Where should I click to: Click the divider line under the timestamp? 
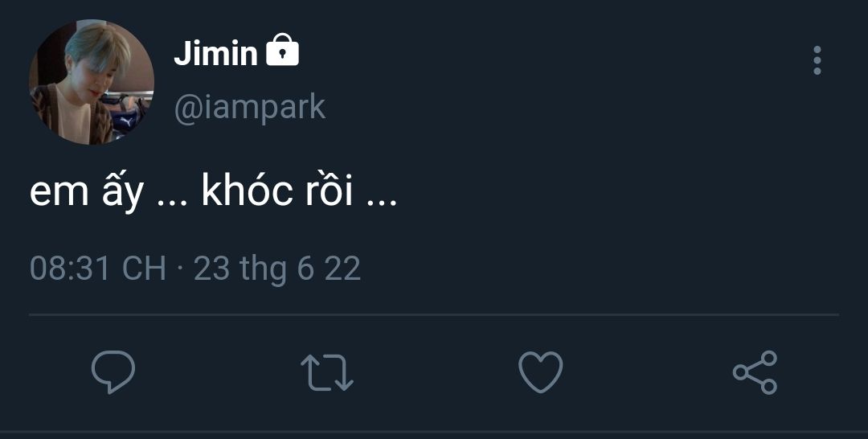coord(434,314)
